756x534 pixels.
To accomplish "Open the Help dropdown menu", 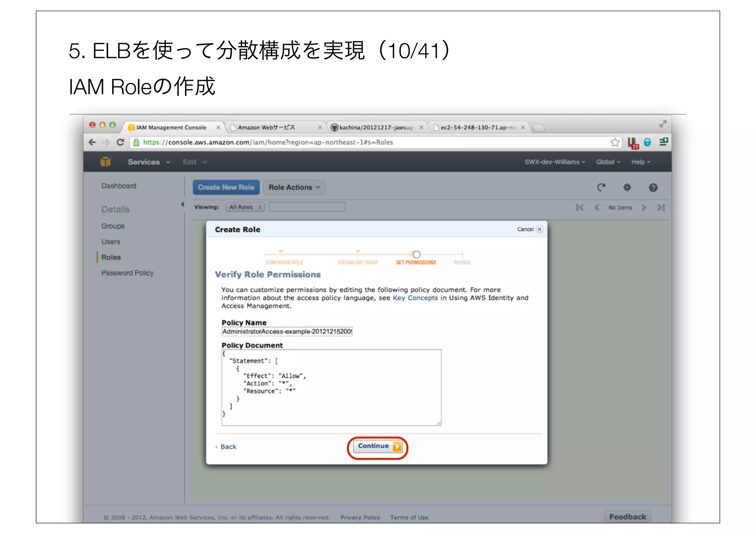I will click(x=640, y=162).
